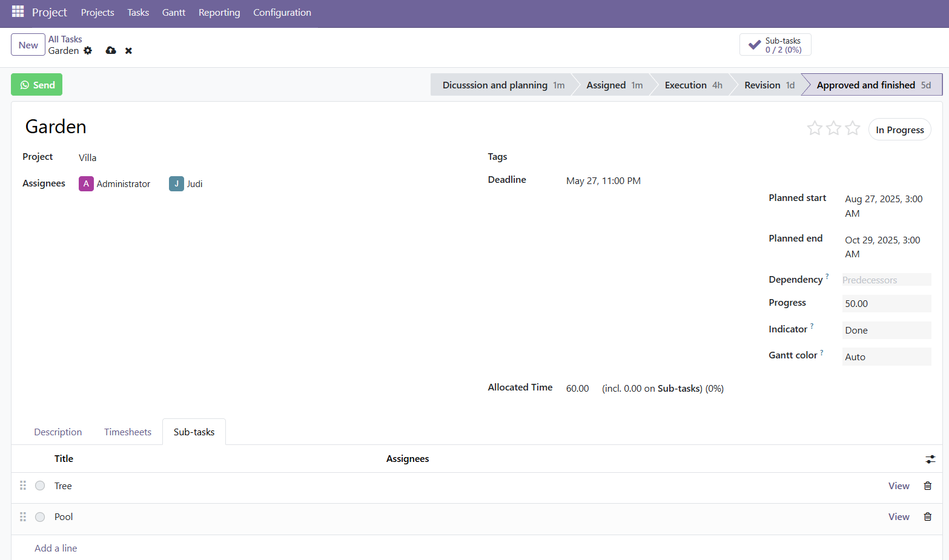Click the Sub-tasks checkmark smart button
Screen dimensions: 949x560
click(775, 44)
